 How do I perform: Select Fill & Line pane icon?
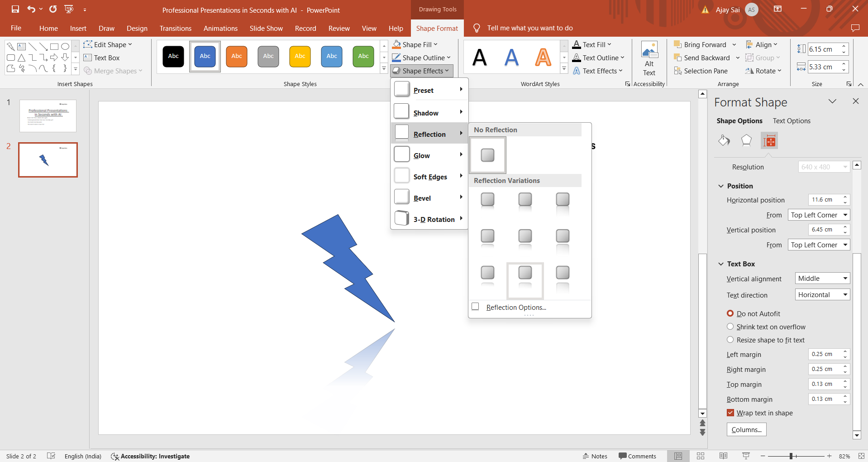coord(724,141)
